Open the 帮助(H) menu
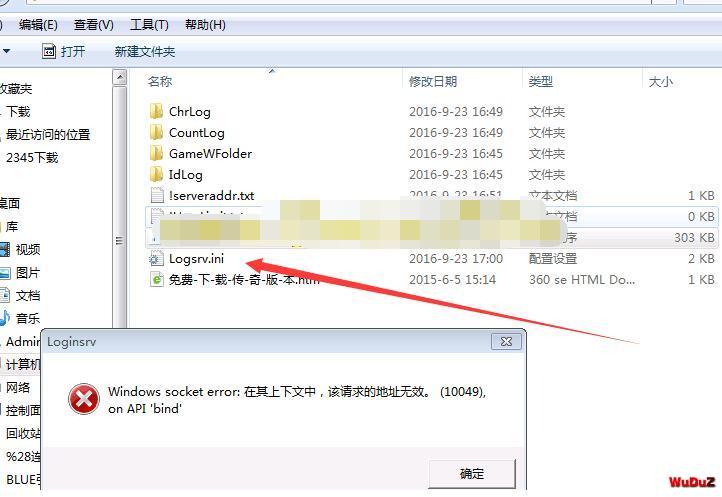This screenshot has width=722, height=497. click(x=205, y=24)
